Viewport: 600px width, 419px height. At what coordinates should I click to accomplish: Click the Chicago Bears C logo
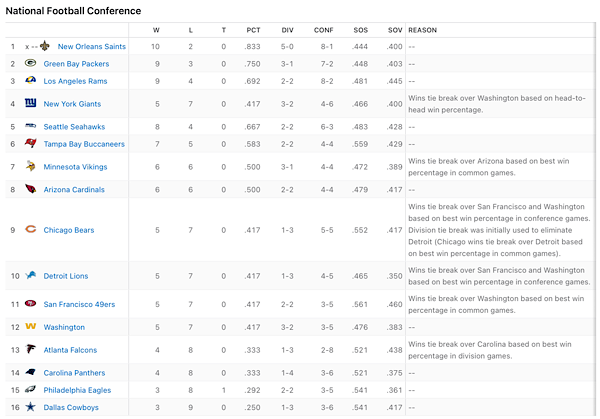pyautogui.click(x=31, y=229)
